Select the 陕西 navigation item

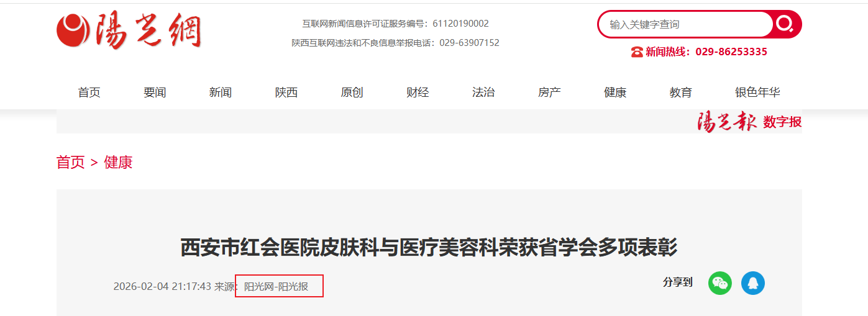click(286, 93)
